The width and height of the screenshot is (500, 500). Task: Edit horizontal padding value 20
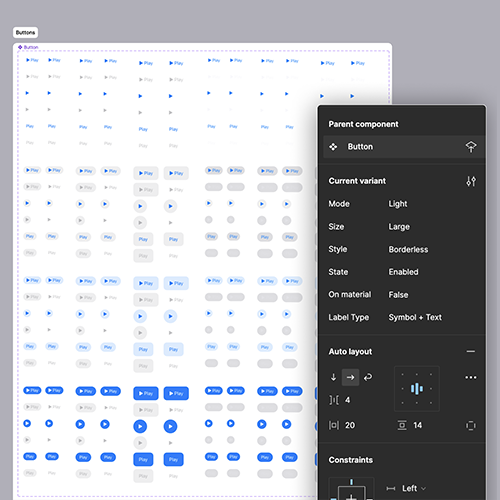click(350, 425)
